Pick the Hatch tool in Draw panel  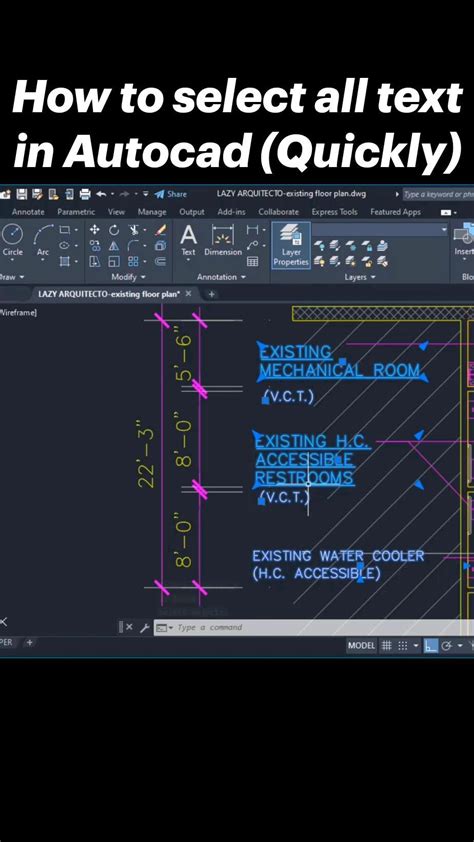click(64, 262)
